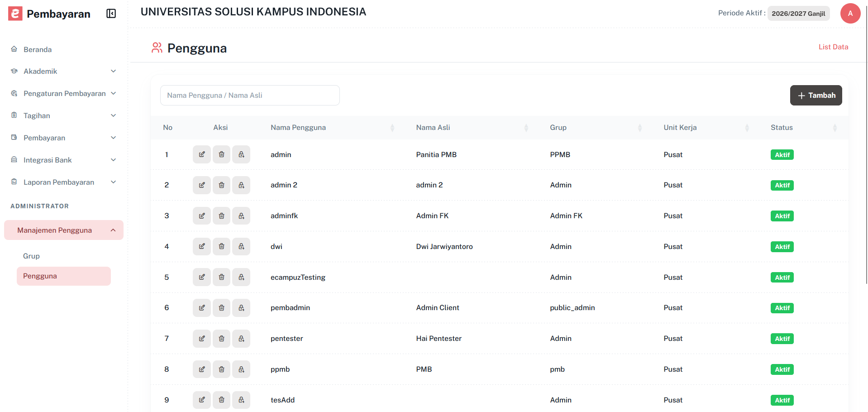This screenshot has height=412, width=868.
Task: Edit the ecampuzTesting user
Action: coord(202,277)
